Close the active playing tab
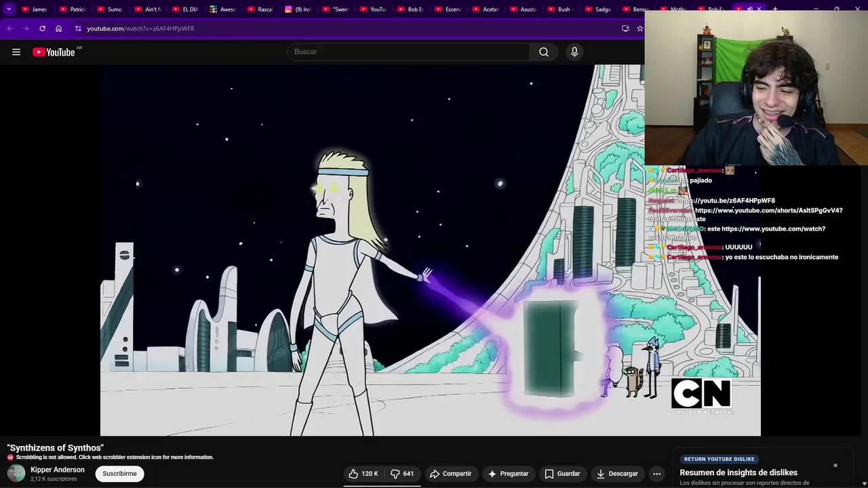Viewport: 868px width, 488px height. (759, 9)
